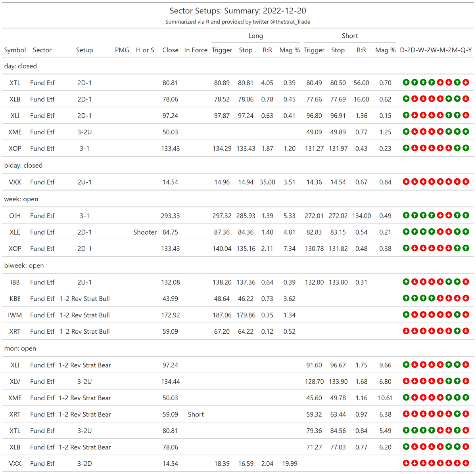Click the "D-2D-W-2W-M-2M-Q-Y" column header
The image size is (476, 474).
point(436,50)
